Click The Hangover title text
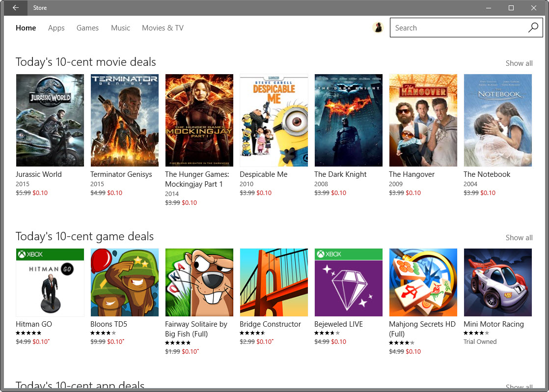 pos(412,175)
